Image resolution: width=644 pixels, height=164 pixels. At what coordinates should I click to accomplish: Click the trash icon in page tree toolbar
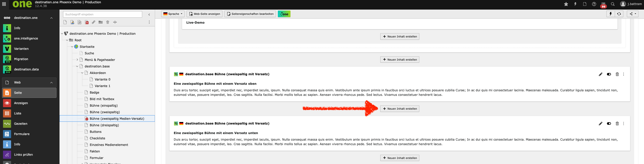[108, 22]
